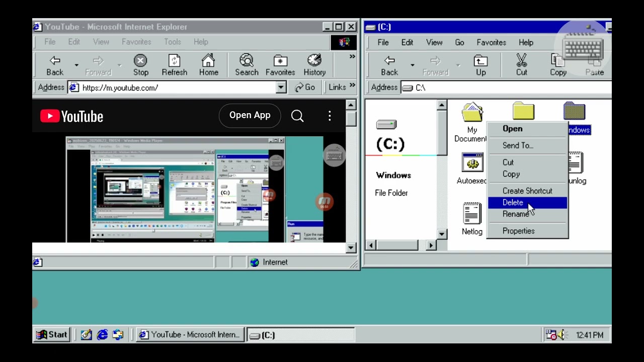Click C: horizontal scrollbar left arrow

click(371, 245)
